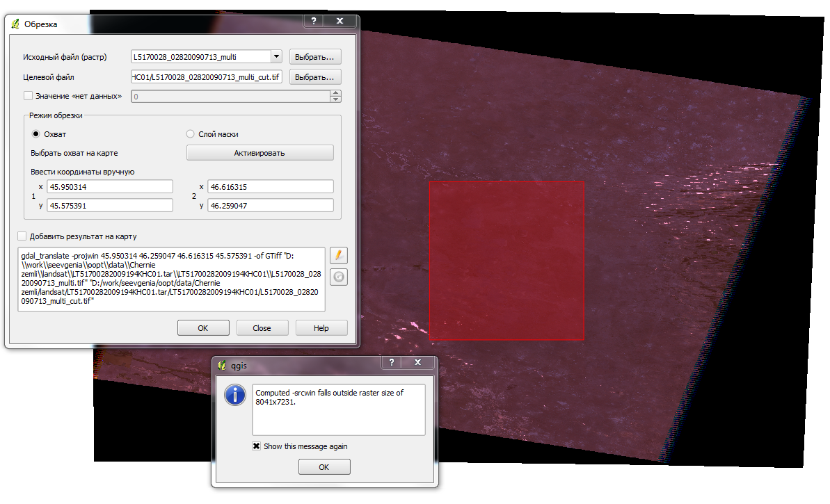This screenshot has width=830, height=504.
Task: Uncheck «Show this message again»
Action: pyautogui.click(x=257, y=446)
